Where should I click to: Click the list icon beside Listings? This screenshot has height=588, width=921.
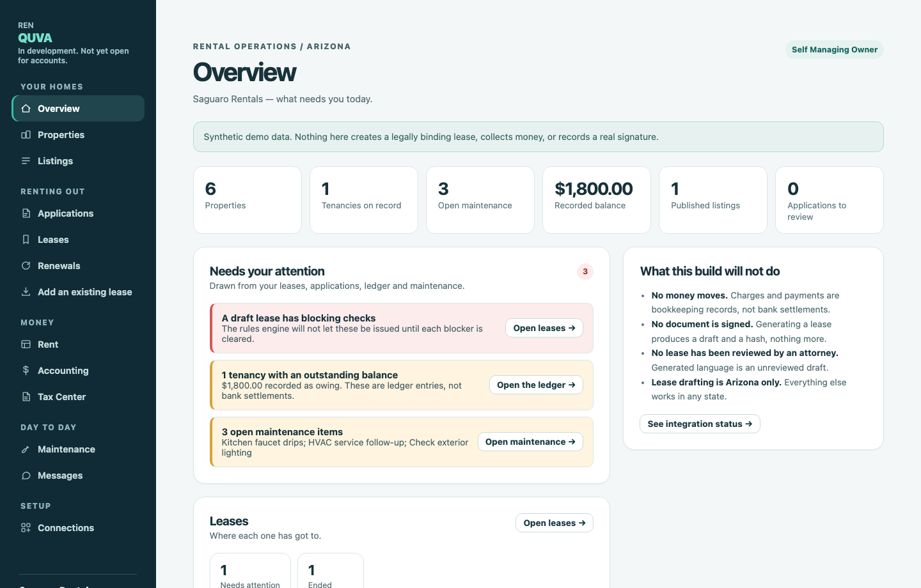(26, 161)
